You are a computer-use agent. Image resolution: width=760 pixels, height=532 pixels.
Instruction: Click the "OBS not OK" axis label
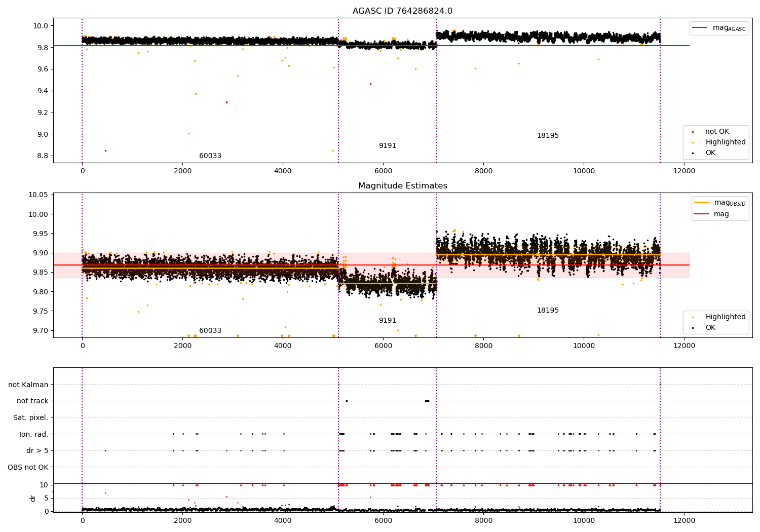[28, 467]
